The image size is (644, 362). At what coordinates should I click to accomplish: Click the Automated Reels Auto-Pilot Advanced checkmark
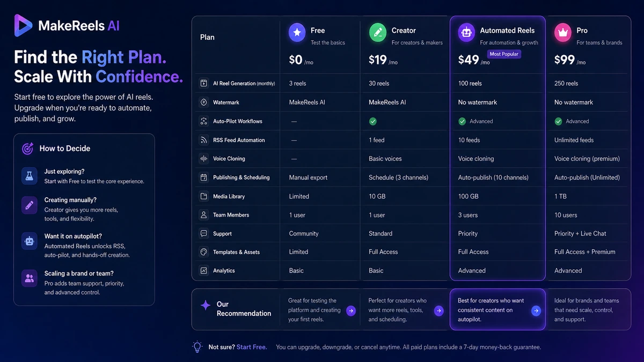tap(462, 122)
